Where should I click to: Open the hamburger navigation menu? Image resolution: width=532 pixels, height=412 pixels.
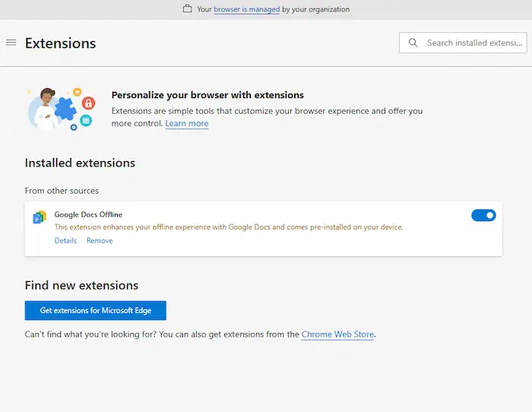(x=11, y=43)
